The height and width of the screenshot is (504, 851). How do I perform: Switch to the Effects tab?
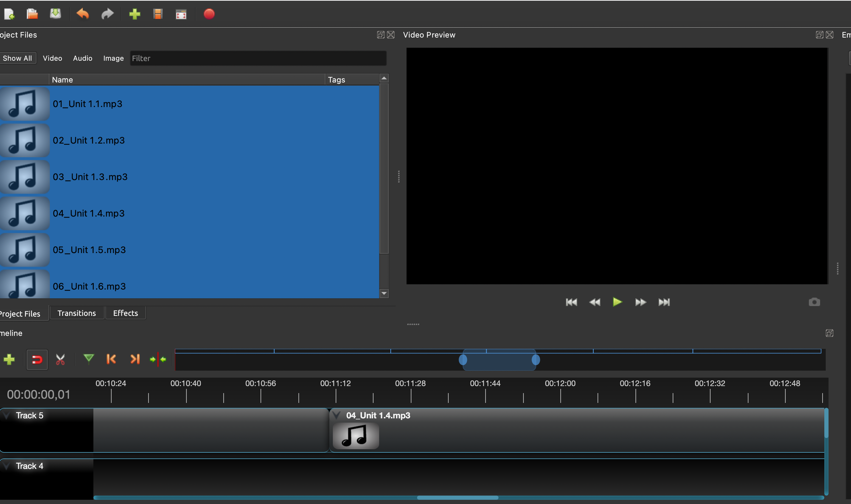(125, 313)
